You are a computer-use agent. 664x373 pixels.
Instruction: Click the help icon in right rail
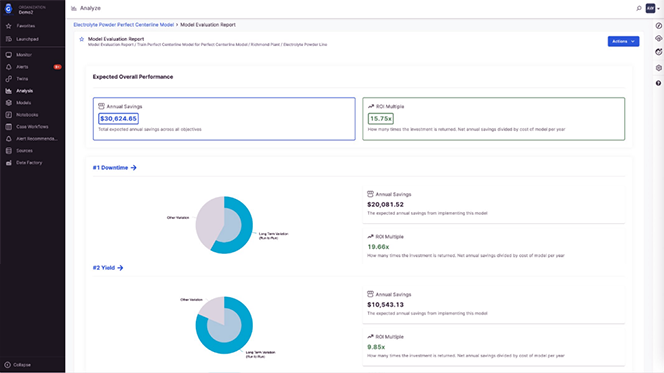(x=658, y=83)
